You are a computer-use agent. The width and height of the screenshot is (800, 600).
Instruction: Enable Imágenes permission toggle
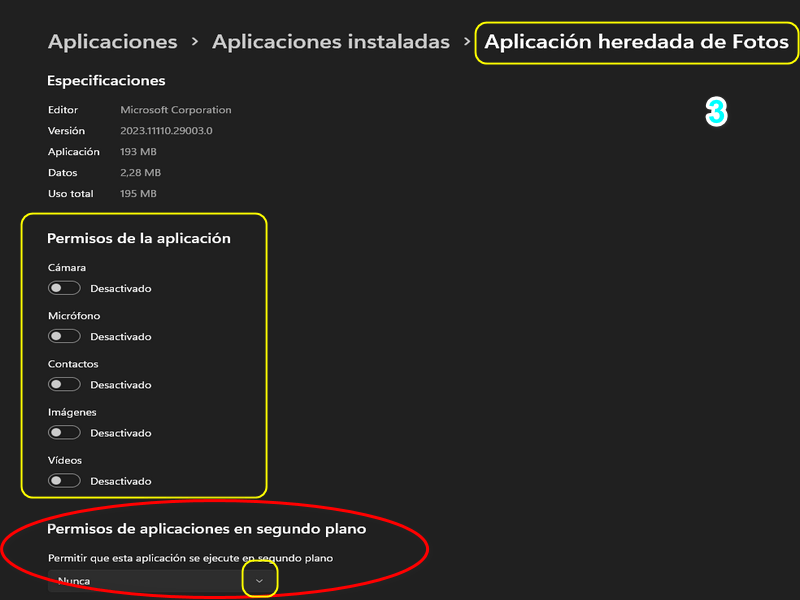tap(64, 433)
